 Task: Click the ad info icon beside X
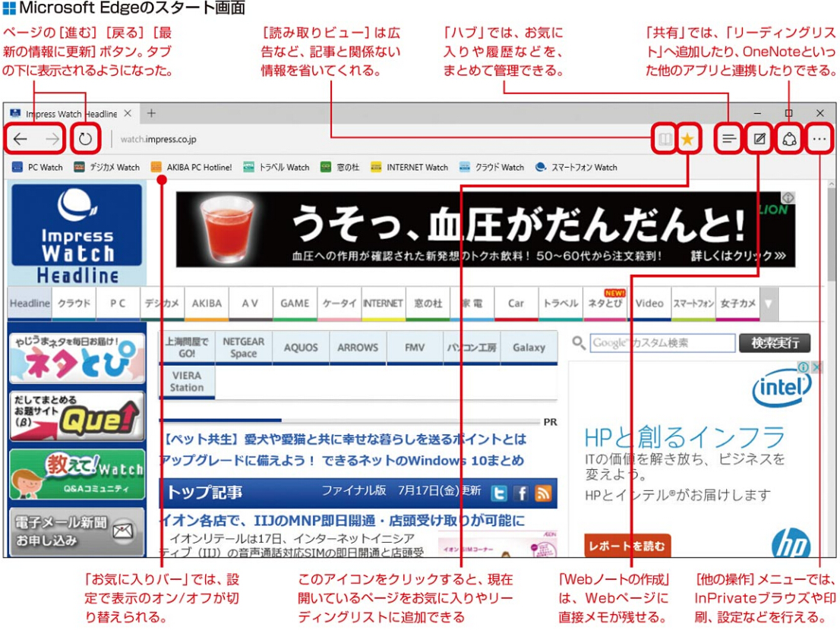(804, 367)
